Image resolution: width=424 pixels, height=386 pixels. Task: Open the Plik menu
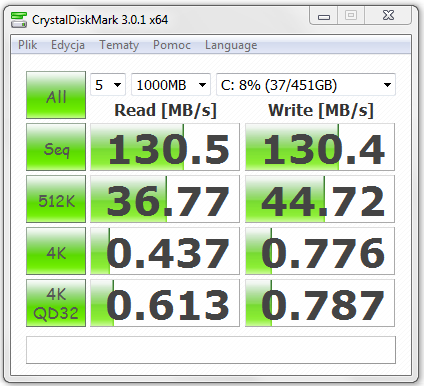tap(27, 45)
